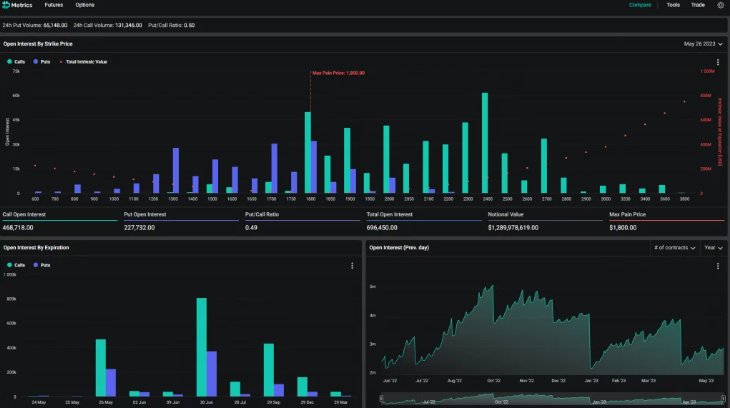Viewport: 730px width, 408px height.
Task: Click the Open Interest (Prev. day) title
Action: pyautogui.click(x=399, y=247)
